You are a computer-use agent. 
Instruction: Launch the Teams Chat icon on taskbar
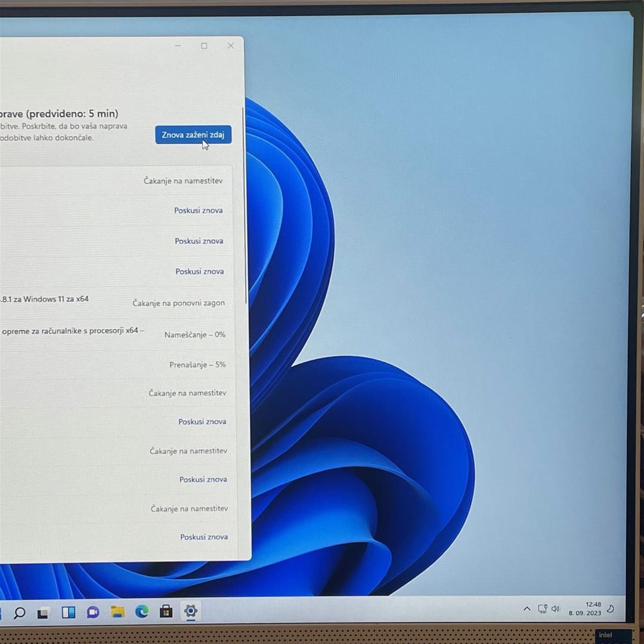tap(93, 612)
